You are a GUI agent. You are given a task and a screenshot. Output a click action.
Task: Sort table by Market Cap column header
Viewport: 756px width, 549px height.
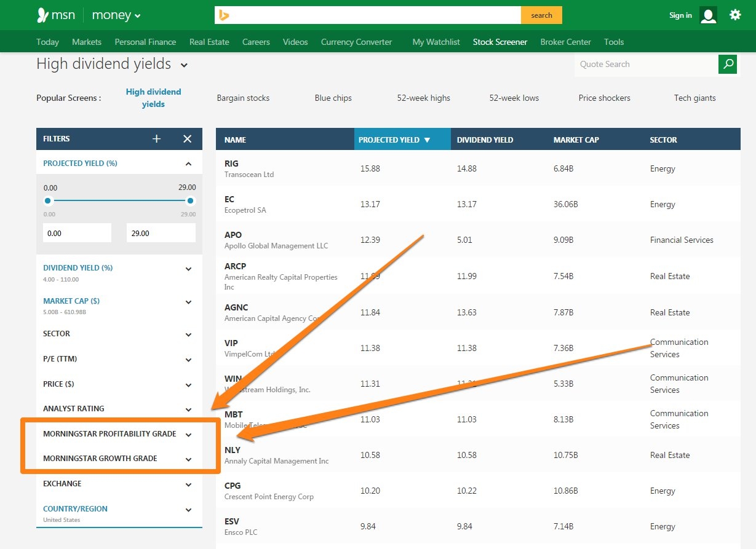576,140
